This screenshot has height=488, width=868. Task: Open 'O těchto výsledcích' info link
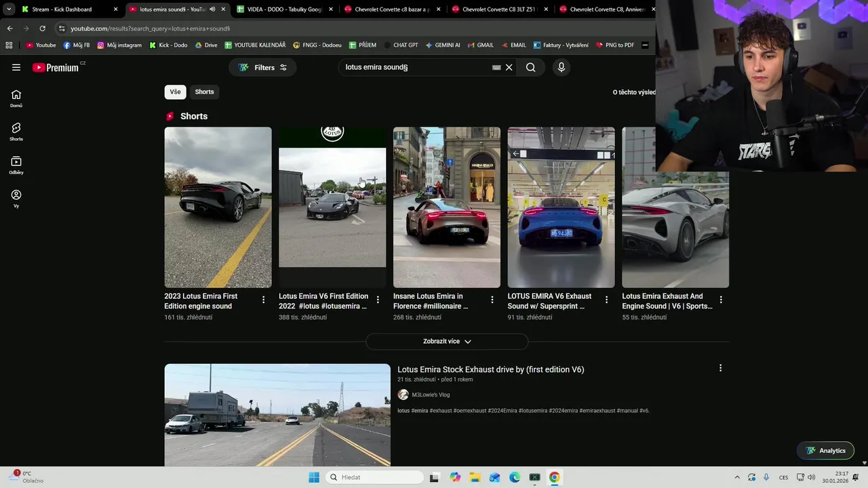coord(634,92)
